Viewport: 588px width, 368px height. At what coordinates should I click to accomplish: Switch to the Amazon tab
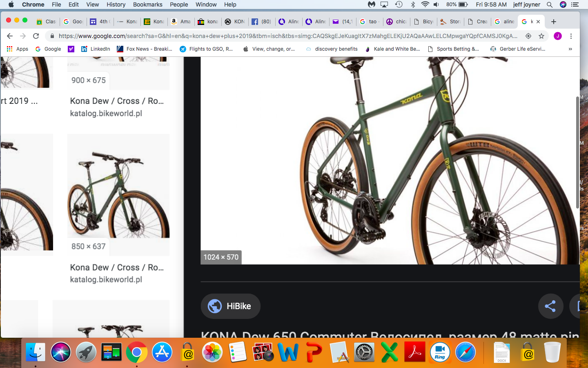(x=181, y=22)
